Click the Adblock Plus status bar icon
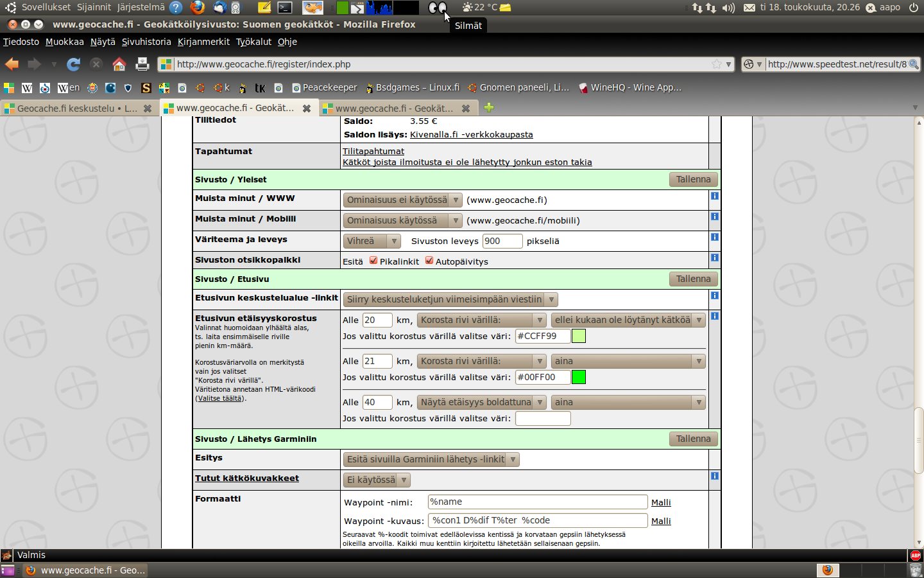This screenshot has height=578, width=924. pos(915,556)
